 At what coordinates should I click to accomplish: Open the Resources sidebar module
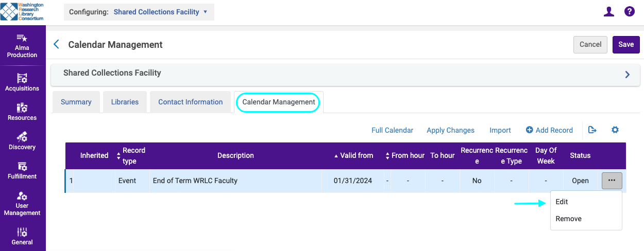[x=22, y=111]
